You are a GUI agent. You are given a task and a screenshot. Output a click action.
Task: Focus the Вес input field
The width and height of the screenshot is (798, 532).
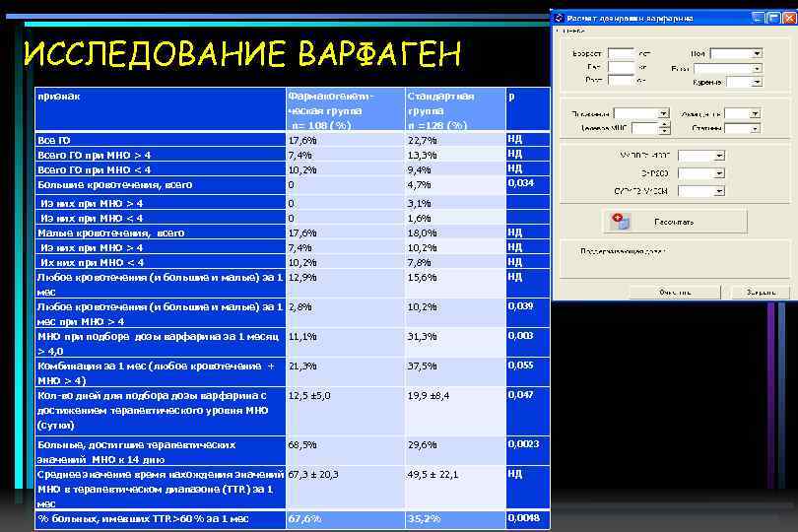[621, 67]
